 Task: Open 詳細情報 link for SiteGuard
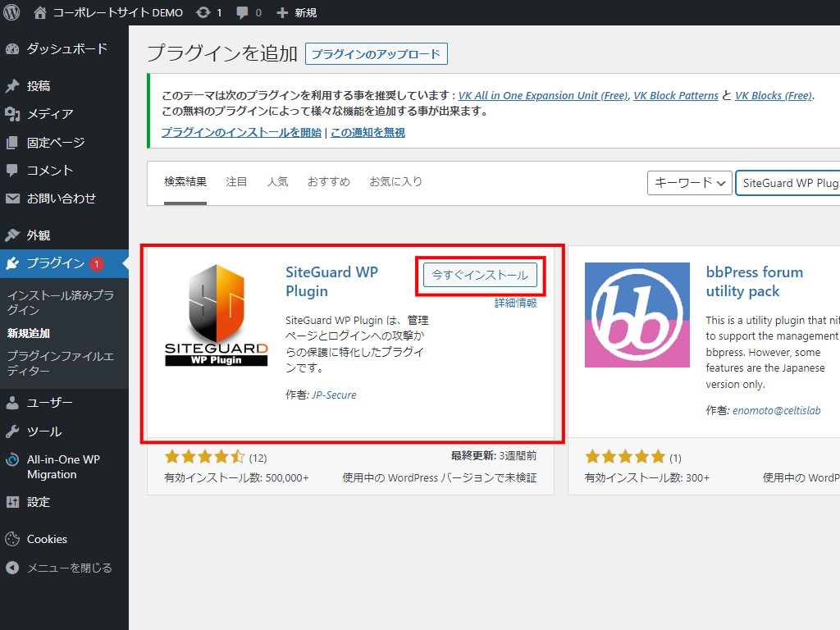[x=515, y=303]
